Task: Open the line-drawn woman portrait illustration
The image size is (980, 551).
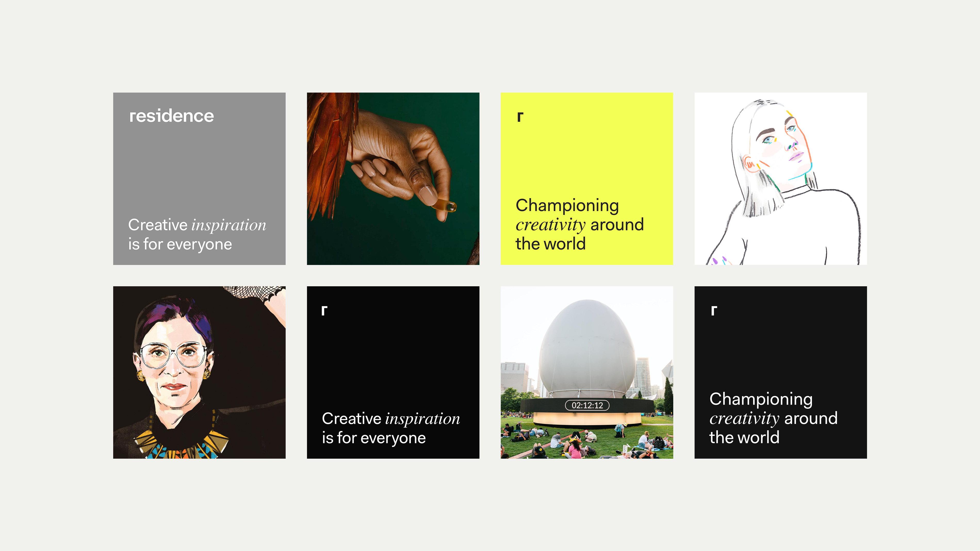Action: pyautogui.click(x=781, y=179)
